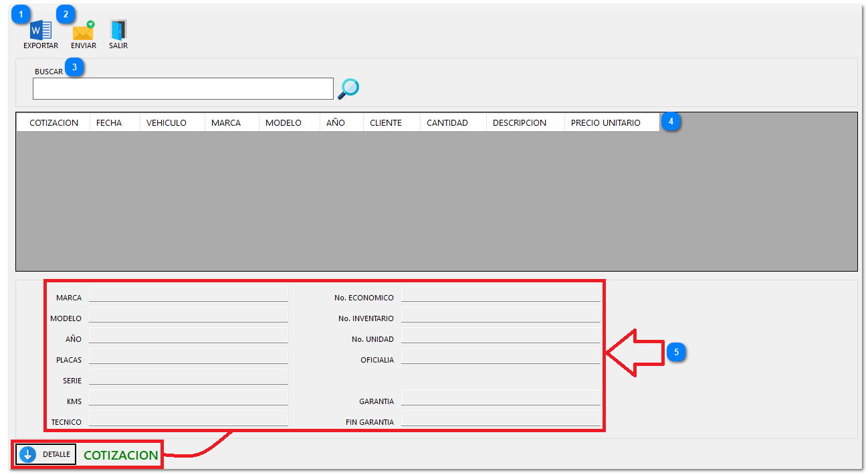Click the BUSCAR label above the search box
This screenshot has width=868, height=475.
pos(49,72)
